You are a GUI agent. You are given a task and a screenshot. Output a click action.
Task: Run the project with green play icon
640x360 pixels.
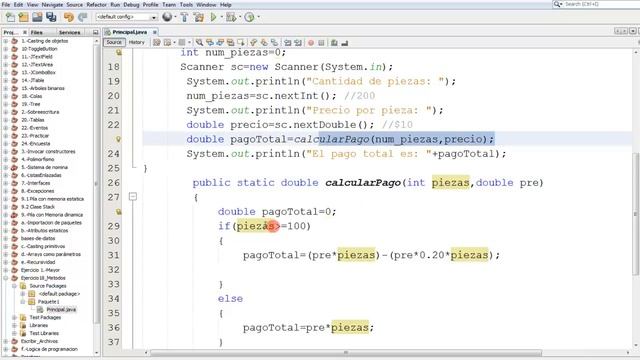(213, 17)
